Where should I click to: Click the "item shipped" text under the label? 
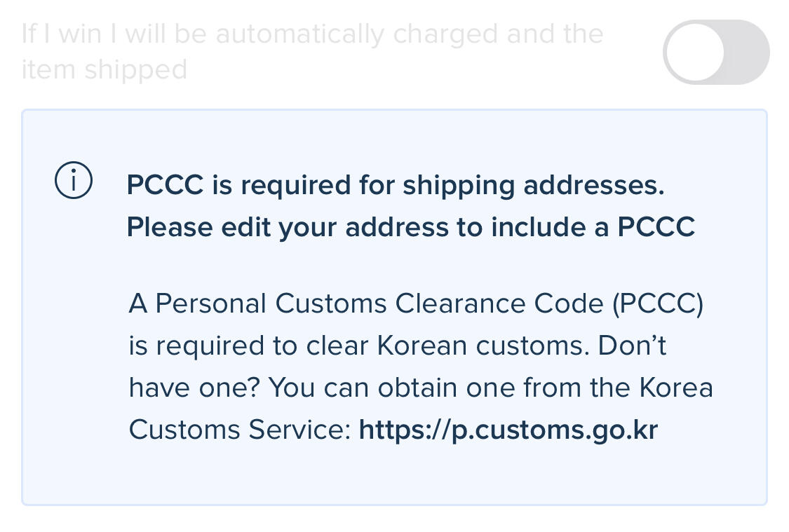(x=104, y=70)
